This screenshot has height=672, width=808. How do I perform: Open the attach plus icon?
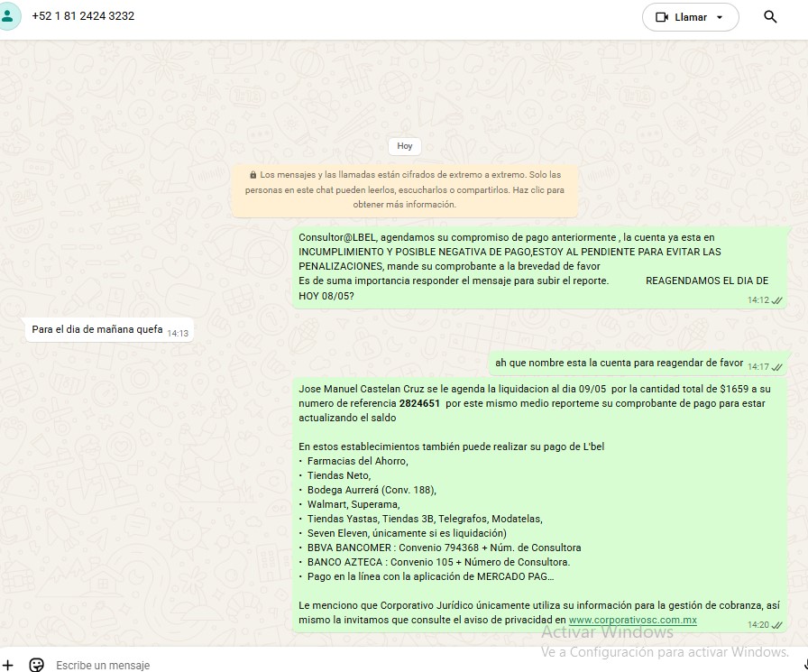tap(8, 665)
